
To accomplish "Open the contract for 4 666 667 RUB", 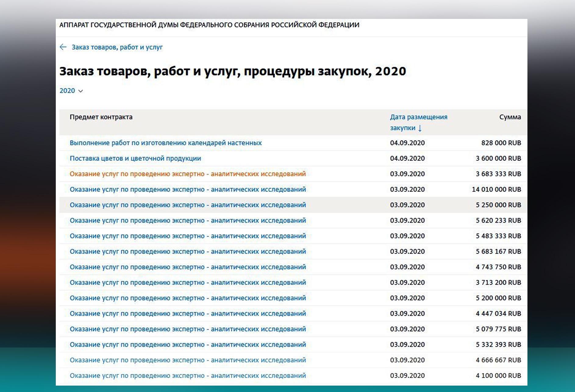I will coord(187,360).
